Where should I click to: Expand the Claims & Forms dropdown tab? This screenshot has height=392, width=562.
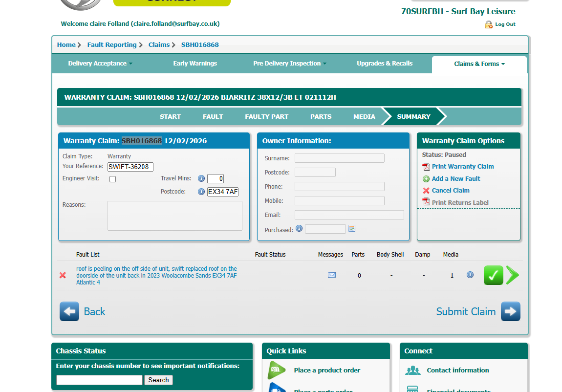(x=479, y=64)
